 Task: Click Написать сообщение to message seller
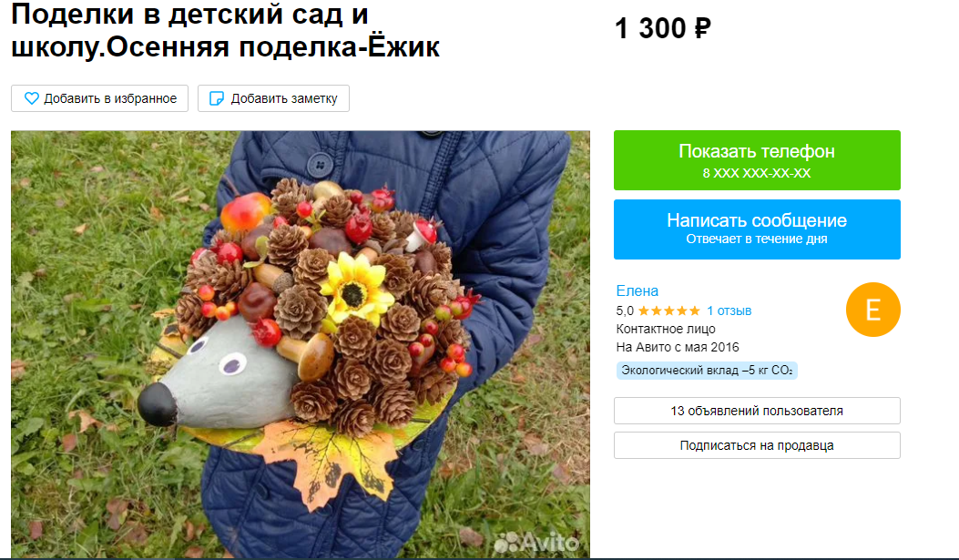(x=757, y=229)
